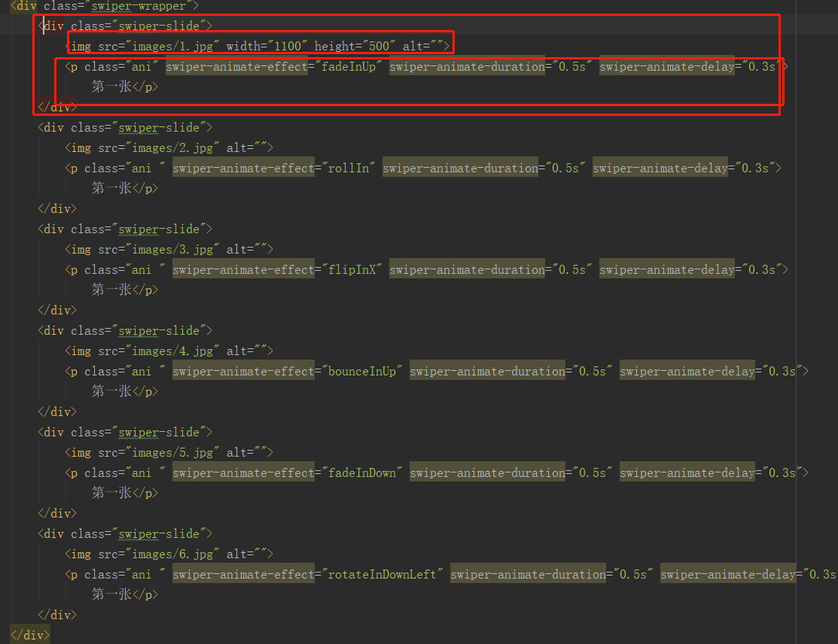Click the highlighted closing </div> on the last line
838x644 pixels.
click(30, 636)
